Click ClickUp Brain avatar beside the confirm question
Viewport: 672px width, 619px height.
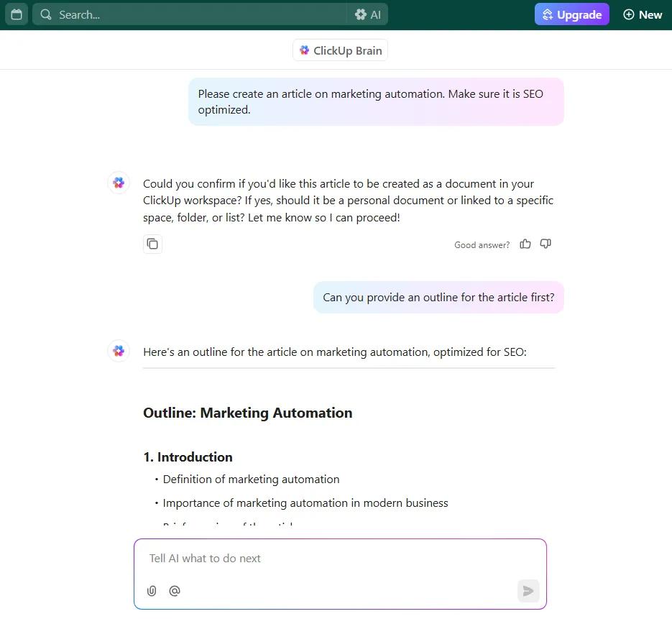pyautogui.click(x=119, y=183)
